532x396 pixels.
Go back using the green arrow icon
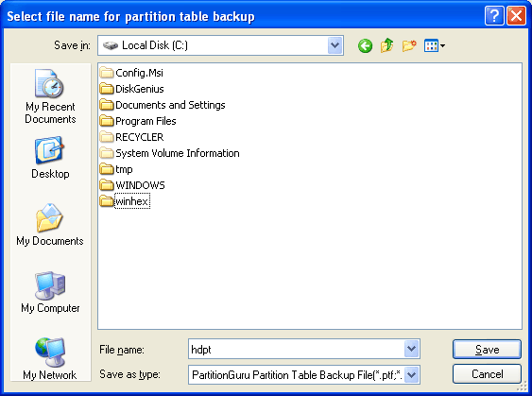coord(365,45)
